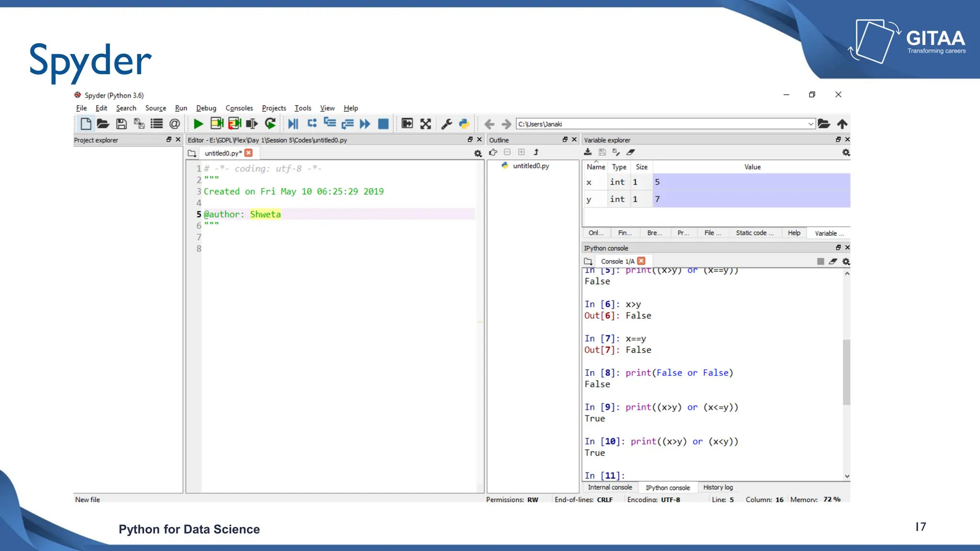Open Preferences with the wrench icon

click(446, 124)
